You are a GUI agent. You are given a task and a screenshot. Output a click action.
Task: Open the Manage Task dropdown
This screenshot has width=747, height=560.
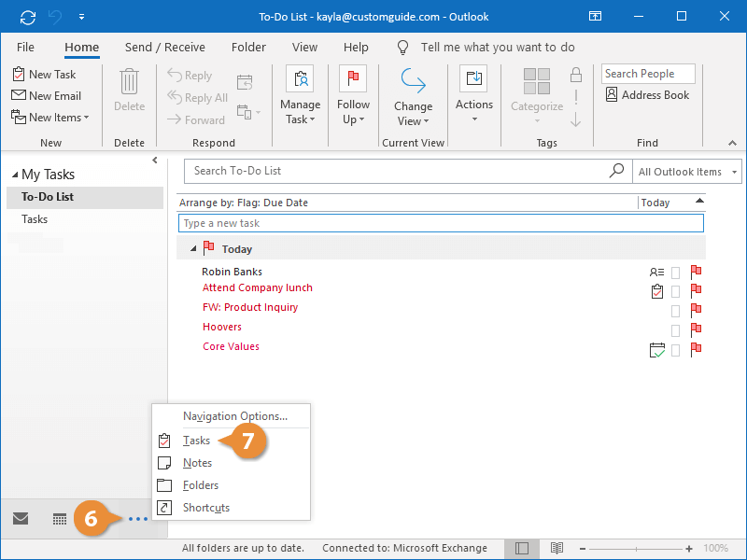point(300,95)
